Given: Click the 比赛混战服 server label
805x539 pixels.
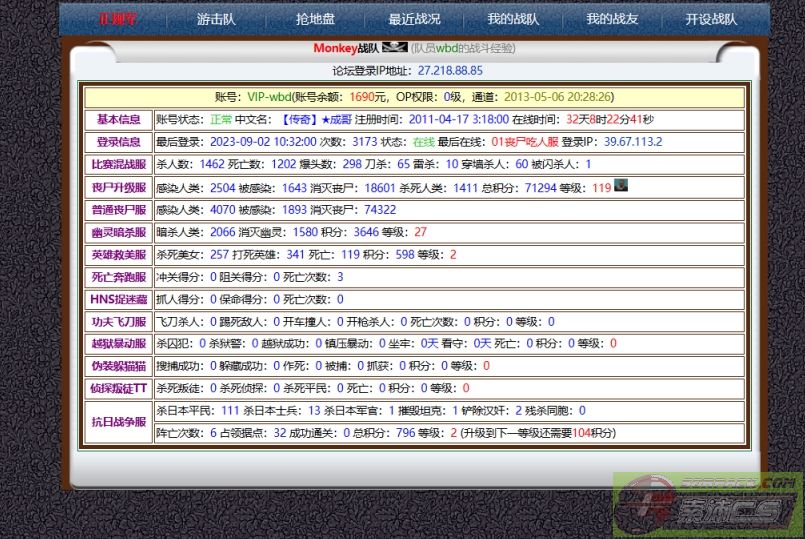Looking at the screenshot, I should click(x=118, y=165).
